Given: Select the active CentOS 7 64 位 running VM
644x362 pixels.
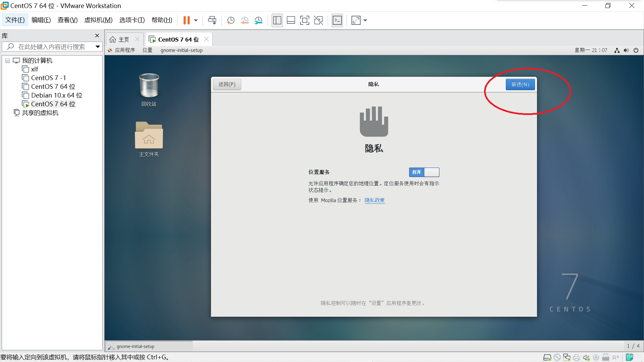Looking at the screenshot, I should [49, 104].
